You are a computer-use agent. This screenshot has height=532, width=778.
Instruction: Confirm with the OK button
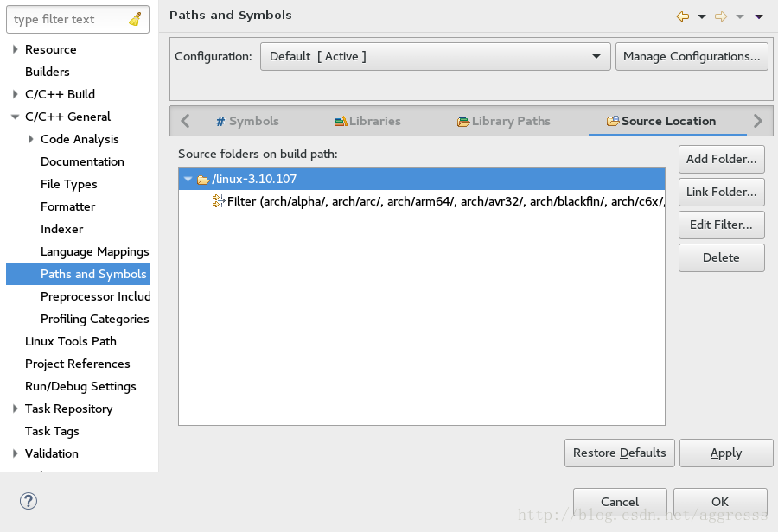(x=720, y=502)
